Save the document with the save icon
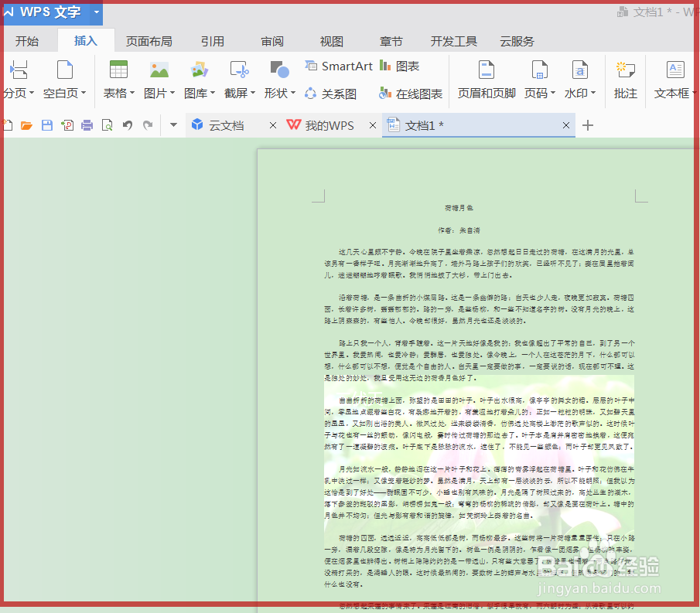The height and width of the screenshot is (613, 700). tap(46, 124)
